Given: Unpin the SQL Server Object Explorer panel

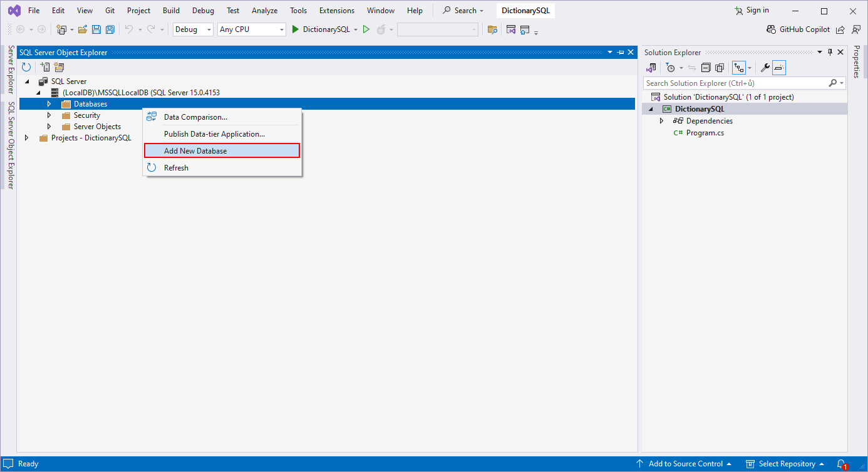Looking at the screenshot, I should coord(620,52).
